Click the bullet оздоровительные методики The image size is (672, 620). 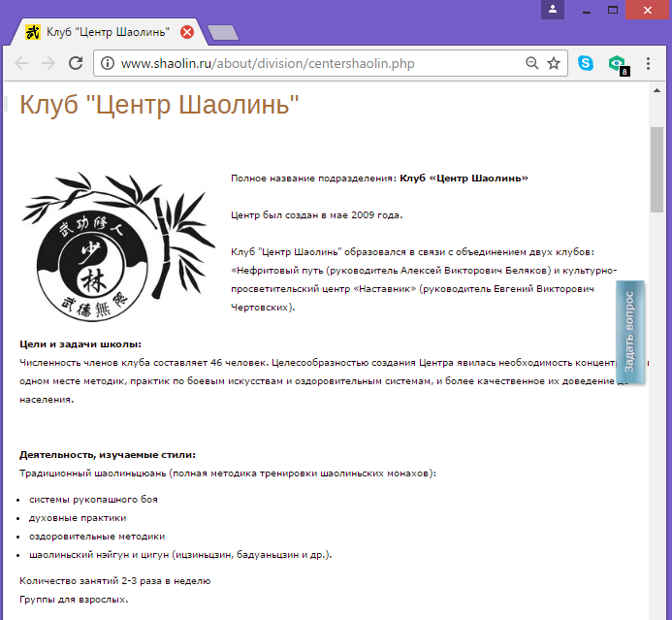coord(97,537)
